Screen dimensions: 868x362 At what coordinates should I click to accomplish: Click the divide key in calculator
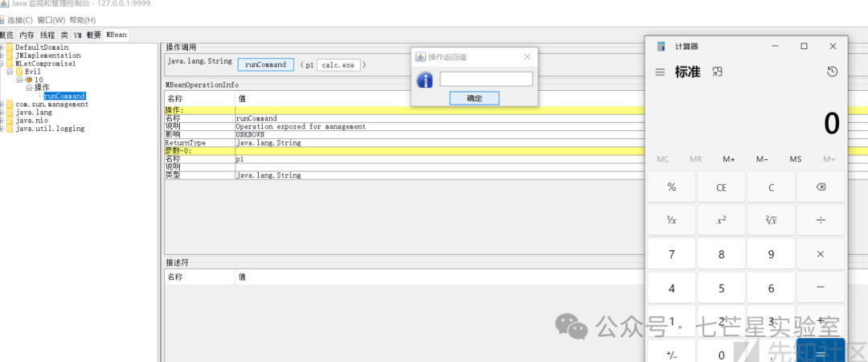pos(821,220)
